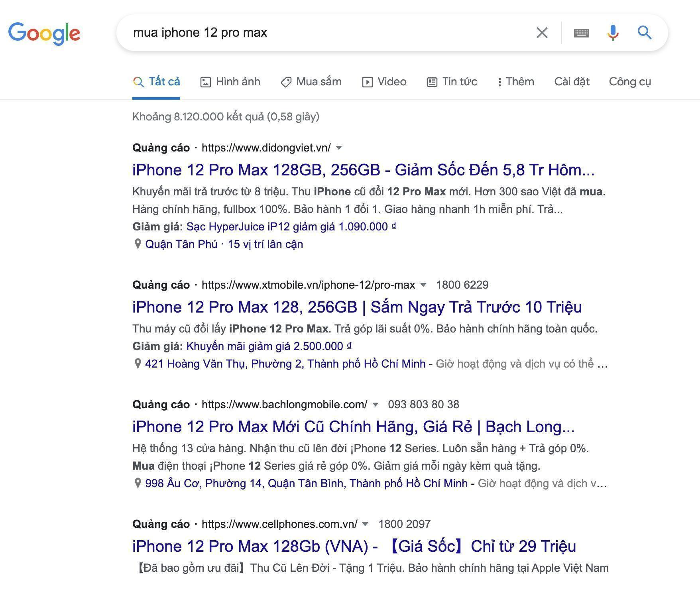This screenshot has height=598, width=700.
Task: Click phone number 093 803 80 38
Action: [424, 405]
